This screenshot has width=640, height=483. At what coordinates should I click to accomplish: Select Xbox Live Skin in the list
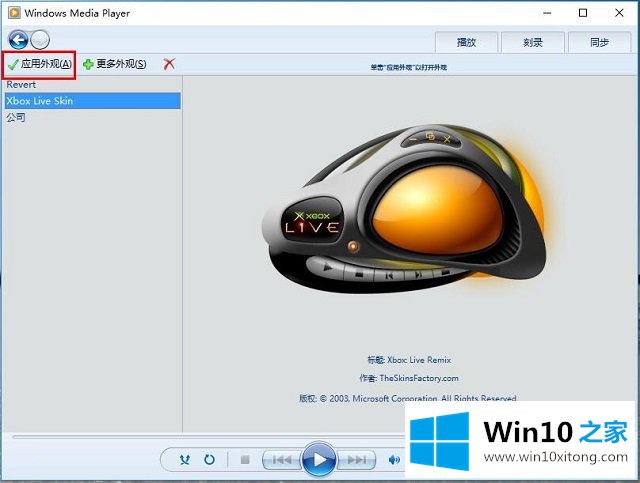(93, 101)
